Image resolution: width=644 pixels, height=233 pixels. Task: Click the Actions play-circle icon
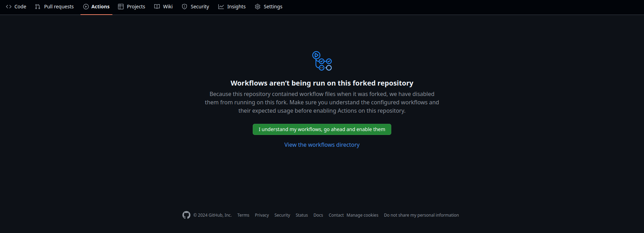[x=86, y=7]
